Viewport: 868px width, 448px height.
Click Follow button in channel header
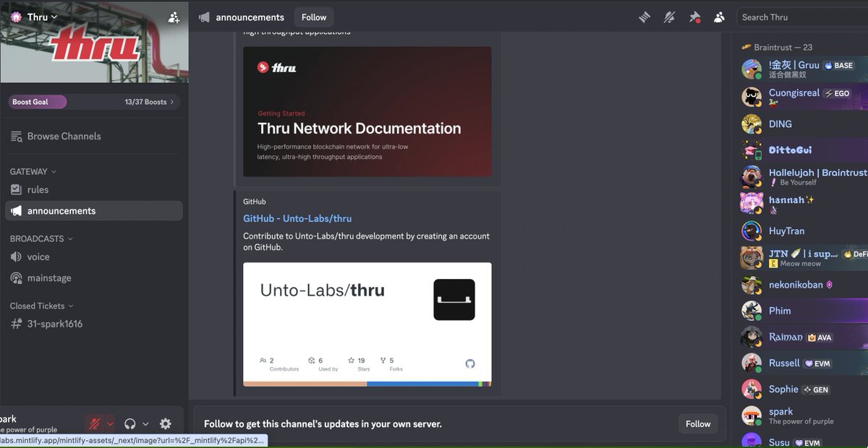pyautogui.click(x=314, y=17)
